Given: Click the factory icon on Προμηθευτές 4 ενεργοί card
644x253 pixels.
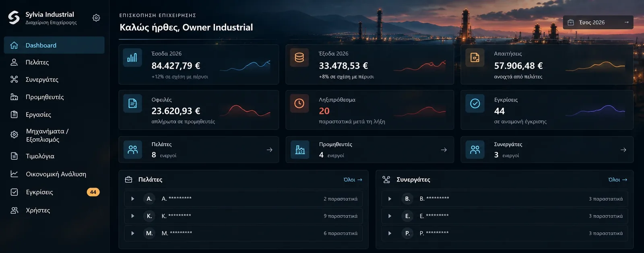Looking at the screenshot, I should tap(300, 150).
